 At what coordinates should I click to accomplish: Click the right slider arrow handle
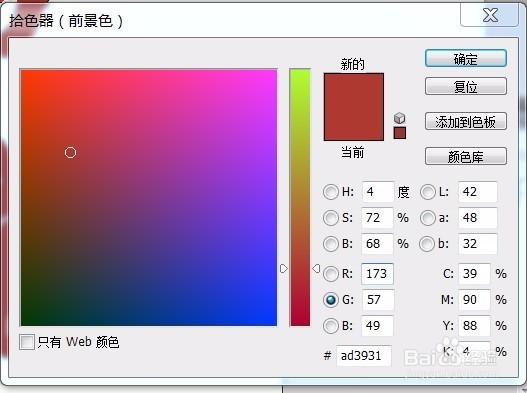coord(316,268)
